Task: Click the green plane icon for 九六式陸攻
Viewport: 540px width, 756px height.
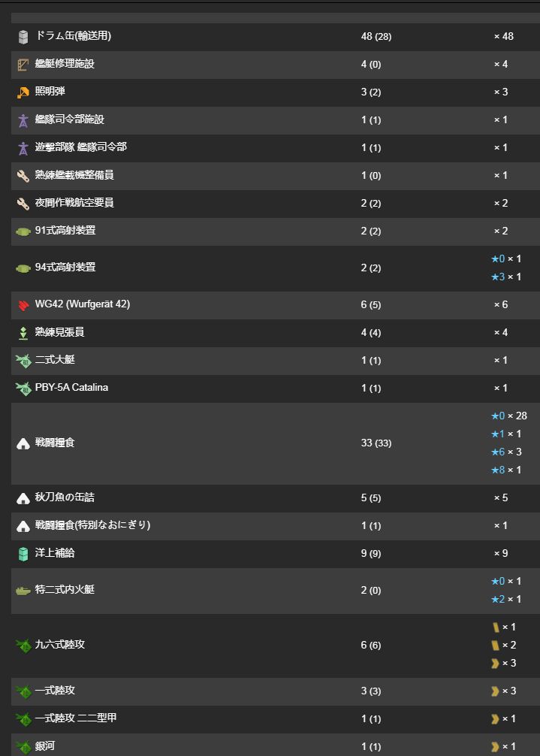Action: point(23,646)
